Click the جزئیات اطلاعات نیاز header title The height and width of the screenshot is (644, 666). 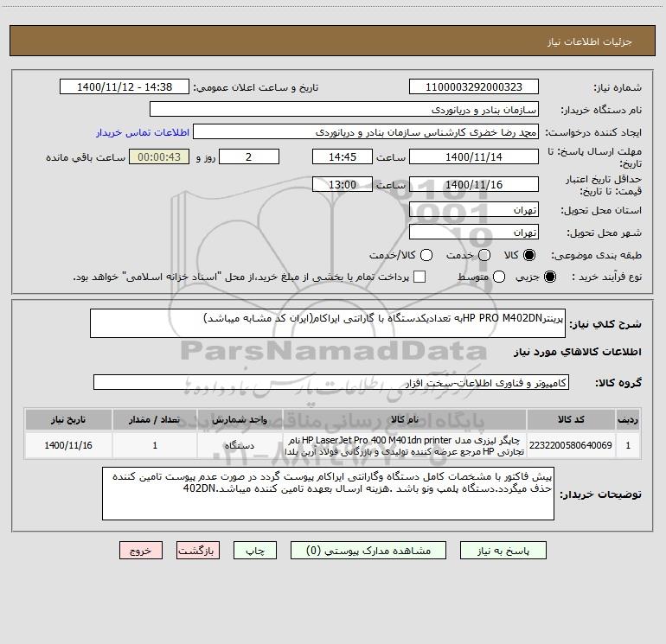pyautogui.click(x=590, y=41)
